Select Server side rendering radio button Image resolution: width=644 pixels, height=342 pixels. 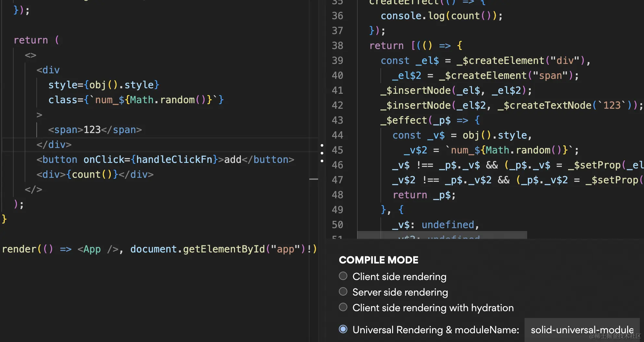point(343,292)
